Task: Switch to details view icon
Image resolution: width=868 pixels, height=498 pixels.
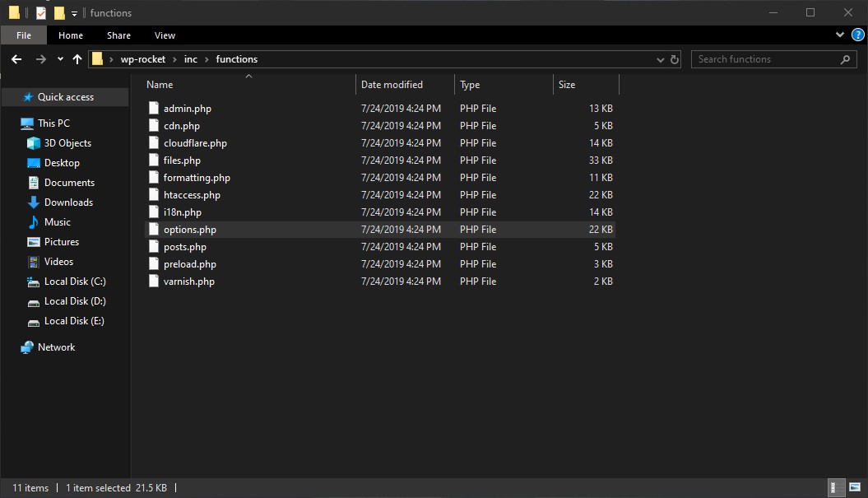Action: pos(834,487)
